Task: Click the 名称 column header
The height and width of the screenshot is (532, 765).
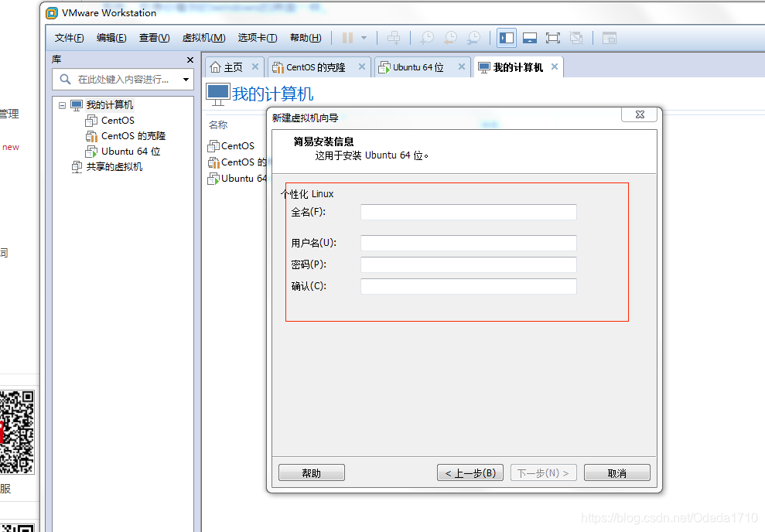Action: pyautogui.click(x=218, y=124)
